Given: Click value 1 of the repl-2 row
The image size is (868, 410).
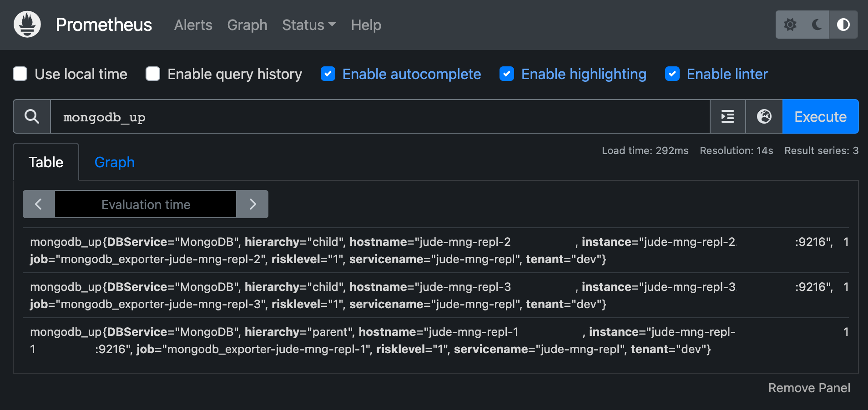Looking at the screenshot, I should [x=846, y=242].
